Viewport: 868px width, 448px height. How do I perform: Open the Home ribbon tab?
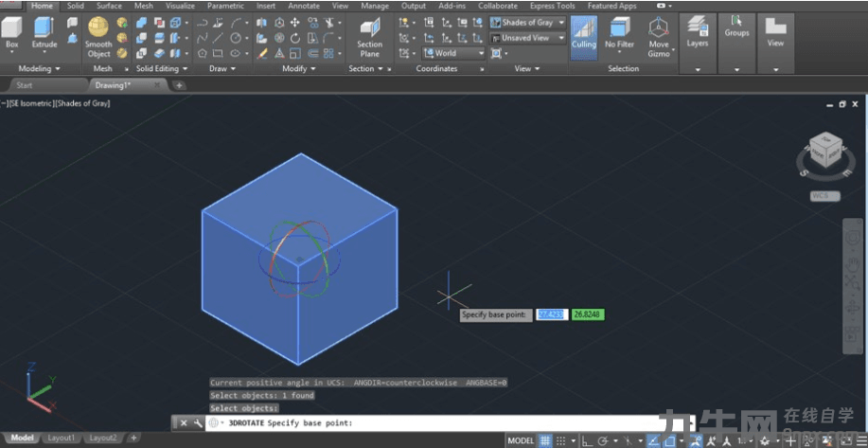pyautogui.click(x=42, y=6)
